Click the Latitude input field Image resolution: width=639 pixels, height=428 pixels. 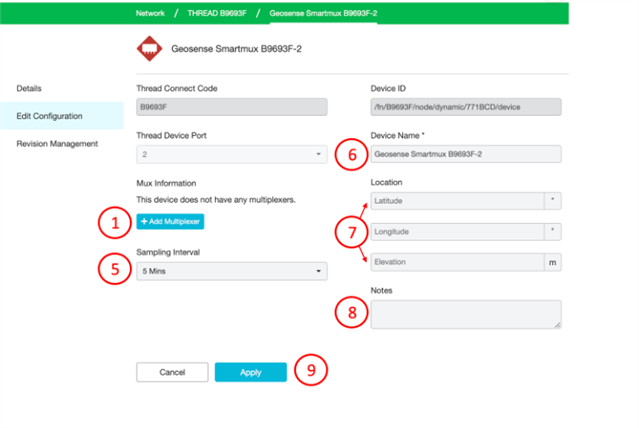click(457, 201)
